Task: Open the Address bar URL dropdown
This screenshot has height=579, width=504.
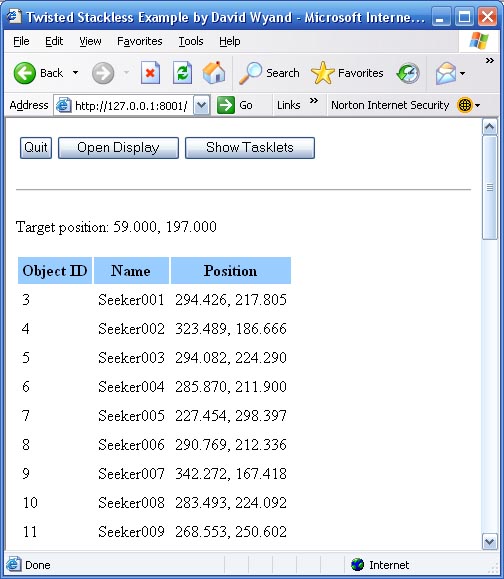Action: click(202, 105)
